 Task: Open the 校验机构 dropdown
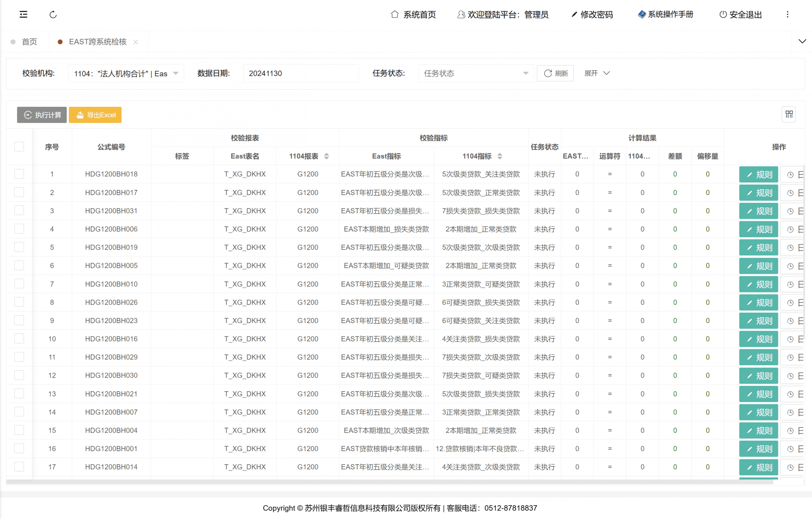coord(126,74)
